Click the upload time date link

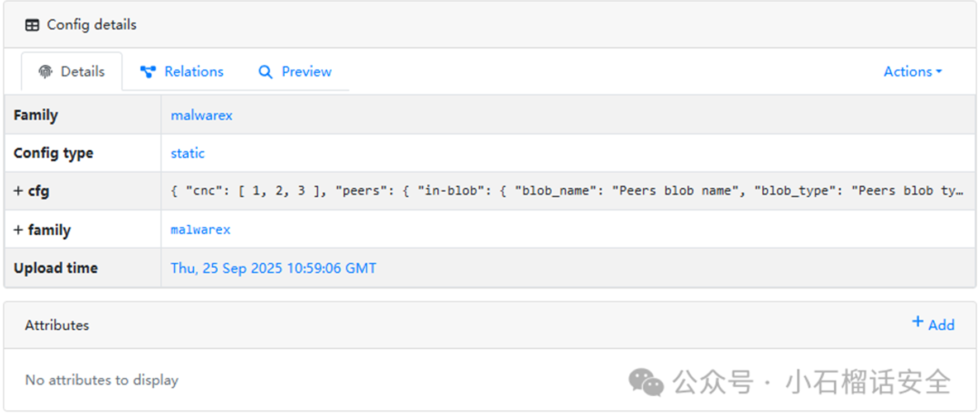point(273,268)
